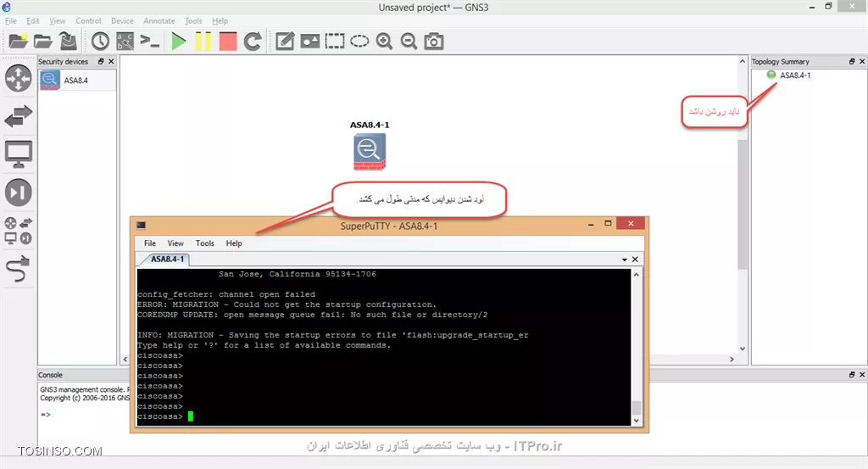This screenshot has height=469, width=868.
Task: Select the Add a link tool
Action: pos(19,269)
